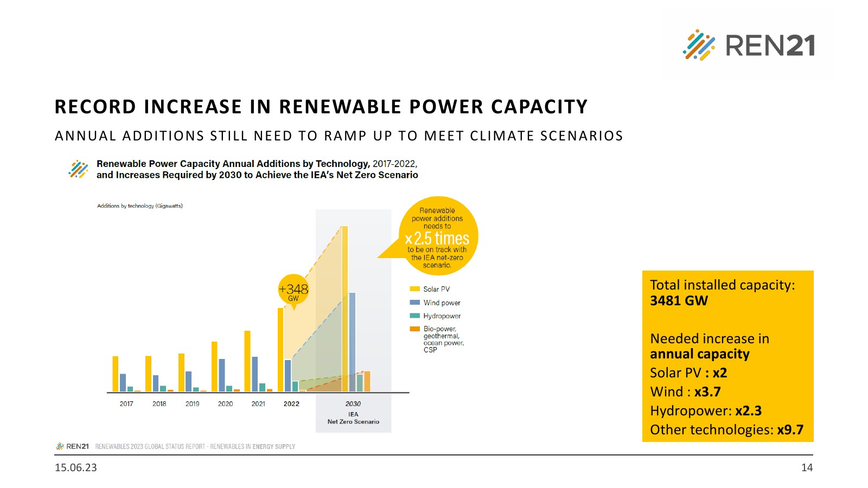The width and height of the screenshot is (868, 488).
Task: Click the date 15.06.23 in the footer
Action: coord(76,467)
